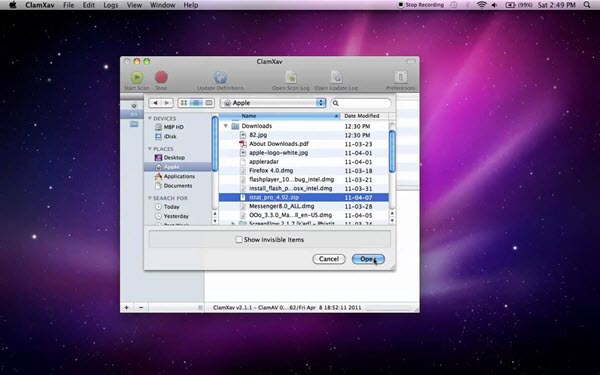The image size is (600, 375).
Task: Open the Logs menu
Action: (111, 5)
